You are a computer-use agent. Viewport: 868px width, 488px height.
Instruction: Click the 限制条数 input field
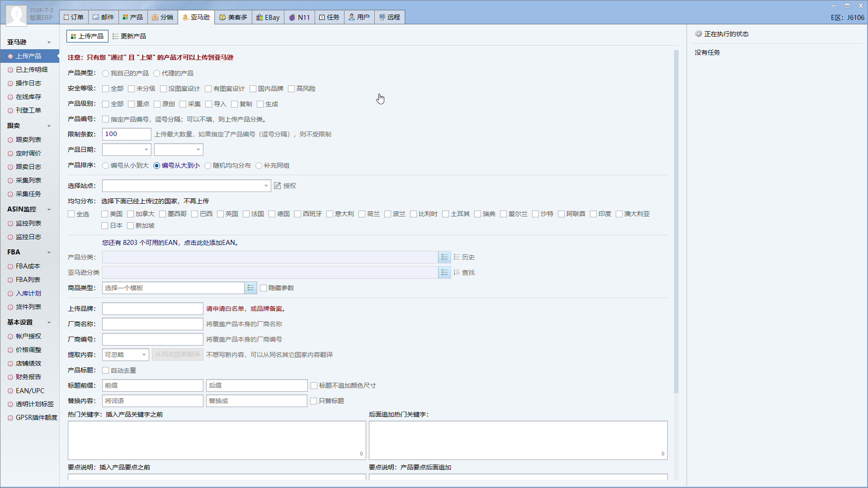[127, 134]
